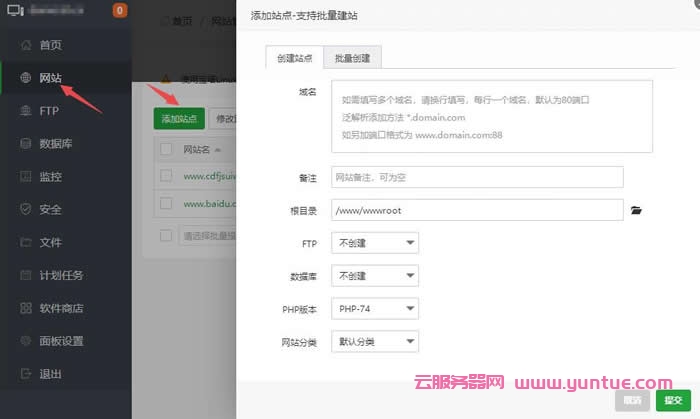Switch to the 批量创建 tab
Screen dimensions: 700x419
(x=352, y=58)
